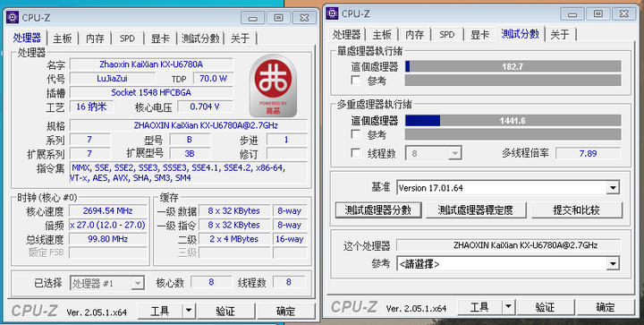
Task: Close the right CPU-Z window
Action: [623, 14]
